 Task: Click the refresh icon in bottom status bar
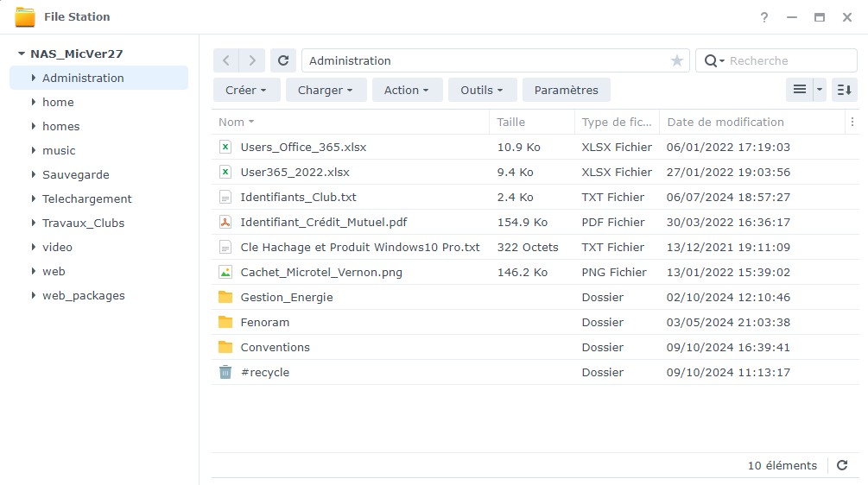tap(842, 465)
